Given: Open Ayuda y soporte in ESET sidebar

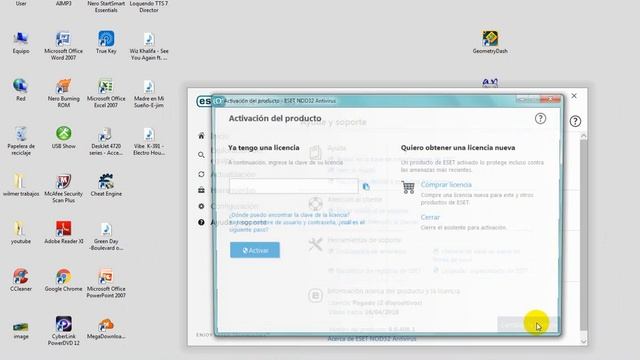Looking at the screenshot, I should (201, 222).
